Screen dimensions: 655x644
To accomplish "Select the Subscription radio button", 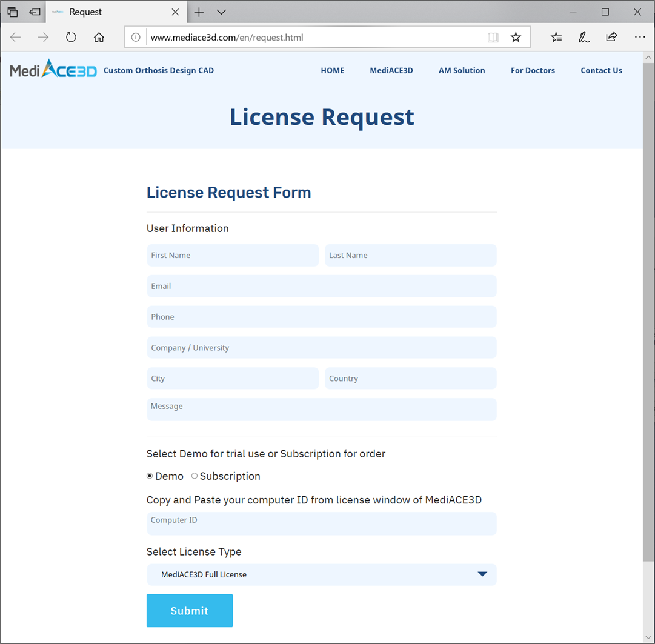I will point(195,476).
